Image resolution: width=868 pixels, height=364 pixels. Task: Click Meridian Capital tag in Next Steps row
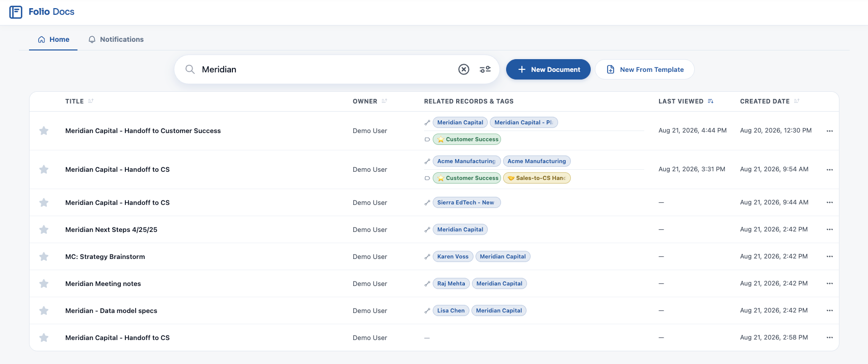click(x=460, y=229)
